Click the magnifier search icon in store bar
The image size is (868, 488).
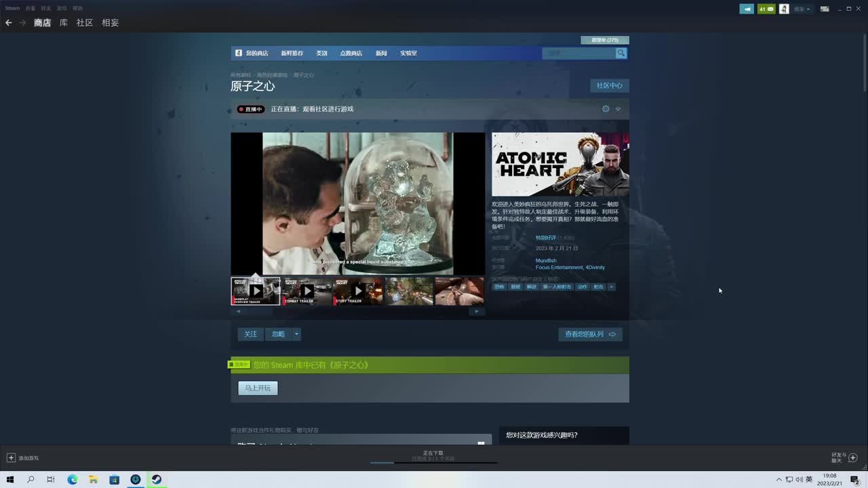click(x=621, y=53)
